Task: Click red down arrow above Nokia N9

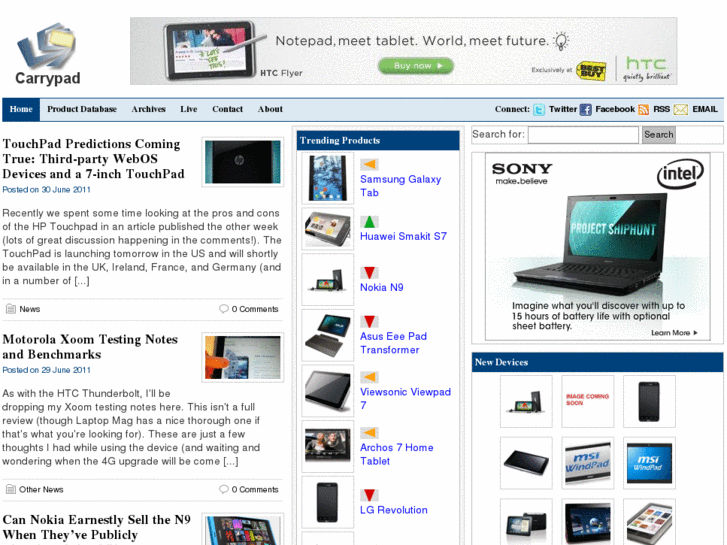Action: [369, 273]
